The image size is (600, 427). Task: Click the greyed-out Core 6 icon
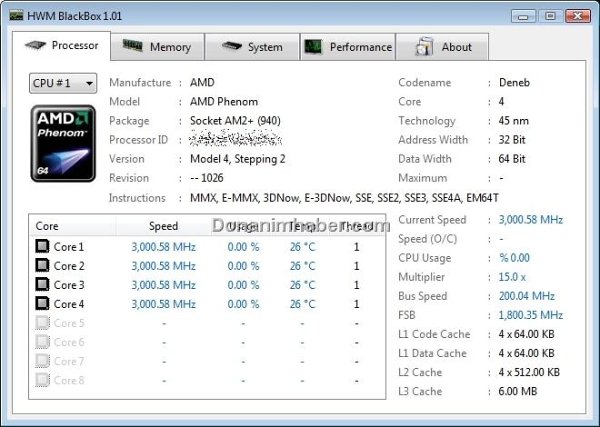pyautogui.click(x=42, y=342)
